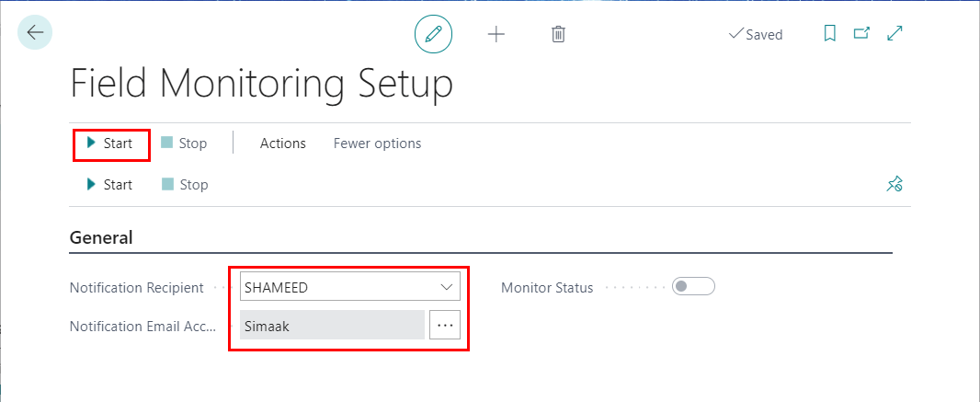The image size is (980, 402).
Task: Go back using the arrow icon
Action: click(35, 32)
